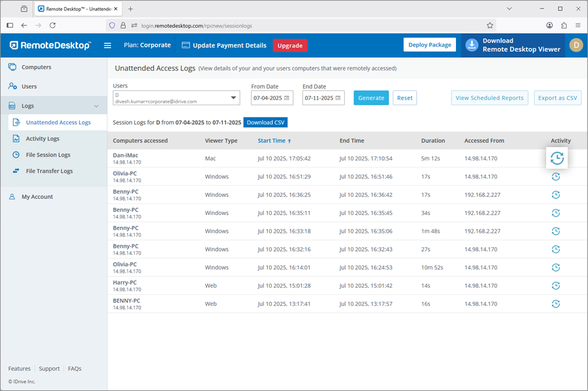Bookmark this page with star icon
The image size is (588, 391).
click(x=490, y=25)
